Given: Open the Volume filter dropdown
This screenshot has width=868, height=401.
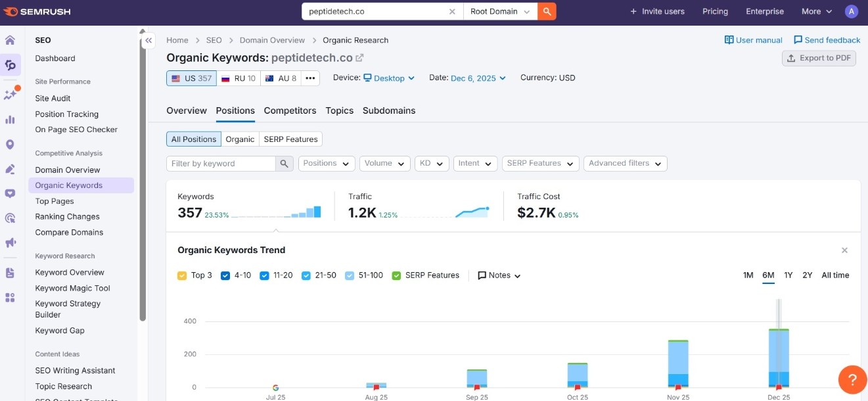Looking at the screenshot, I should click(x=385, y=164).
